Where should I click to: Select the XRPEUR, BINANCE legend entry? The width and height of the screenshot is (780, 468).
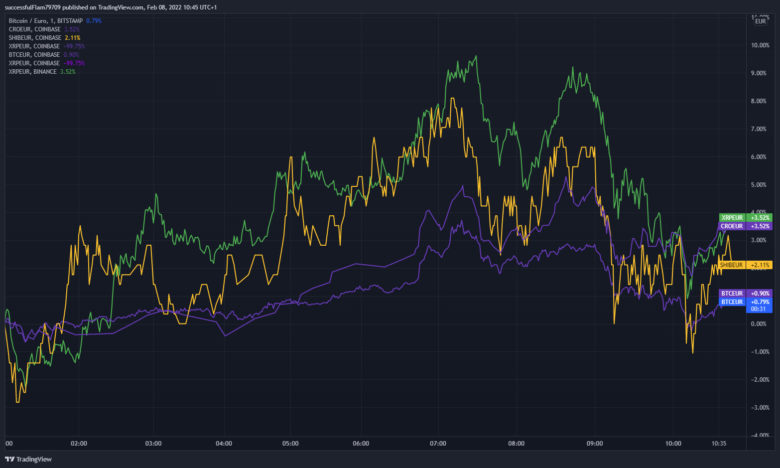point(32,71)
